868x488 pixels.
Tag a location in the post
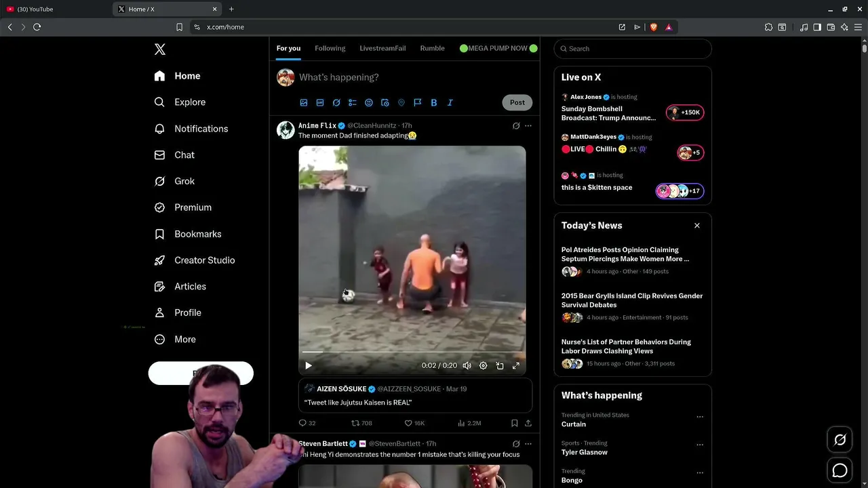click(401, 102)
